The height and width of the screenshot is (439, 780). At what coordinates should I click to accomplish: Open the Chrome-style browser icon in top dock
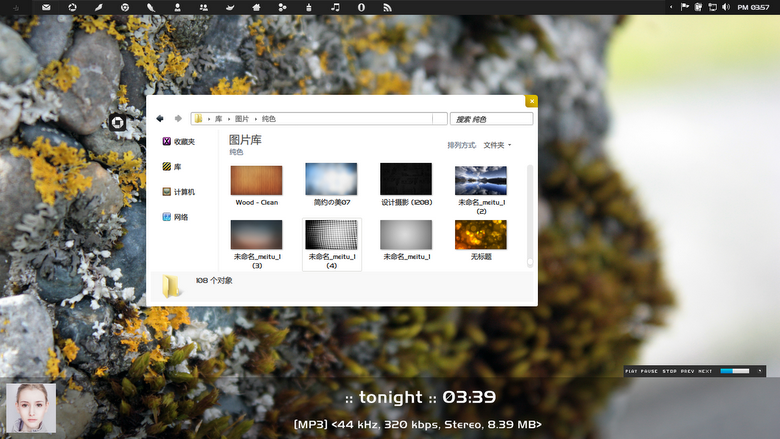(125, 7)
